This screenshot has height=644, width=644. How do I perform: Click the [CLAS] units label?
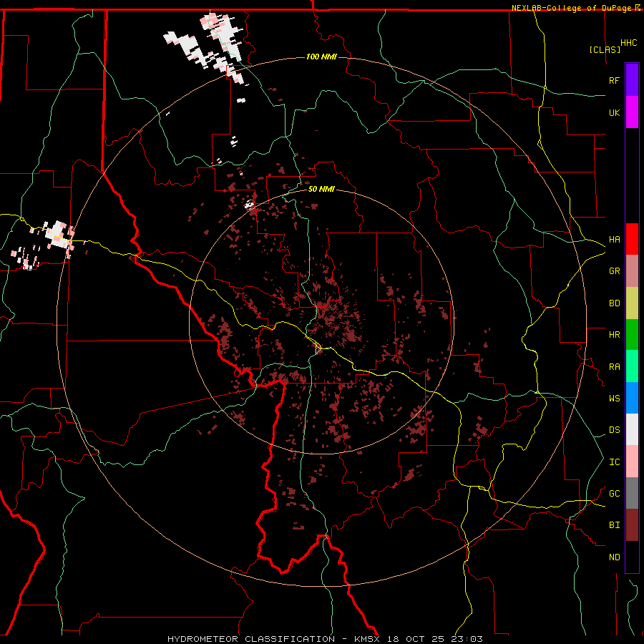tap(605, 49)
